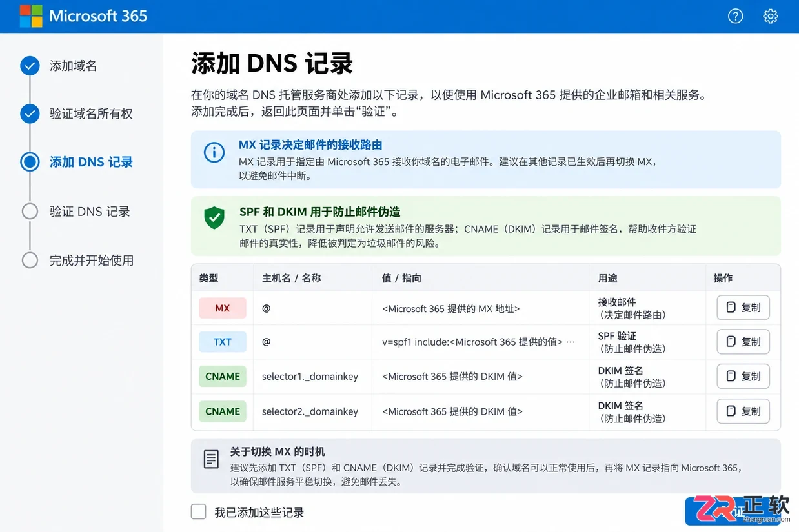Go to the 完成并开始使用 step
This screenshot has height=532, width=799.
[x=92, y=261]
